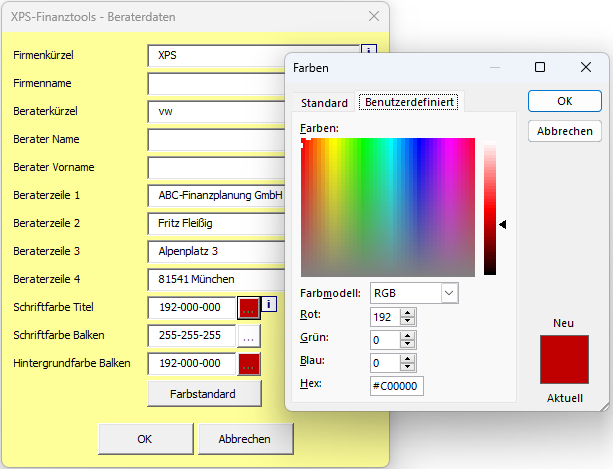The image size is (613, 469).
Task: Click Hintergrundfarbe Balken value 192-000-000
Action: 192,363
